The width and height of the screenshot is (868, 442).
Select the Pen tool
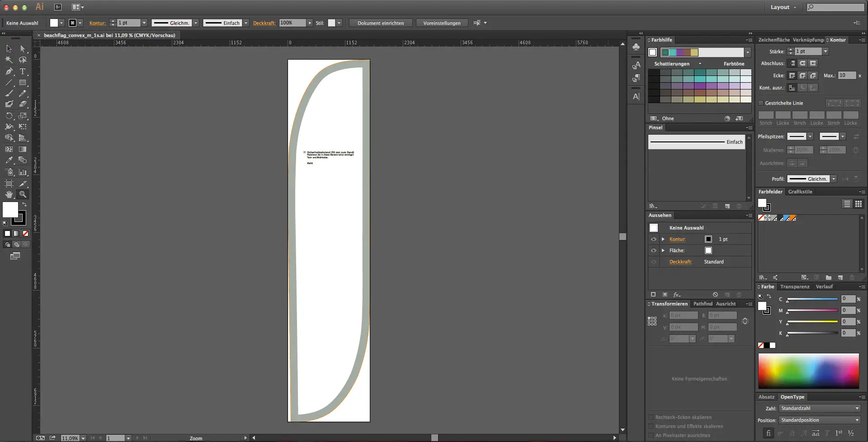coord(9,71)
